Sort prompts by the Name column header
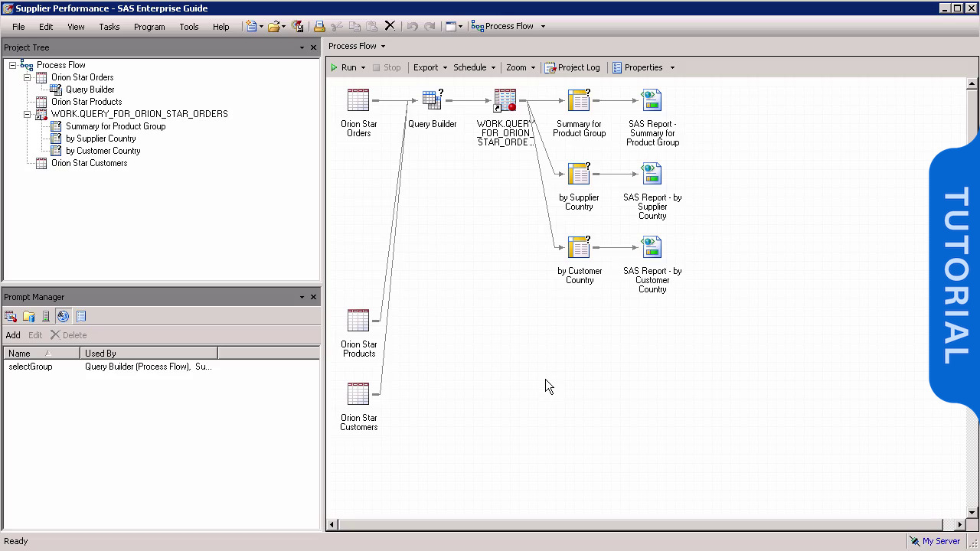 [41, 354]
